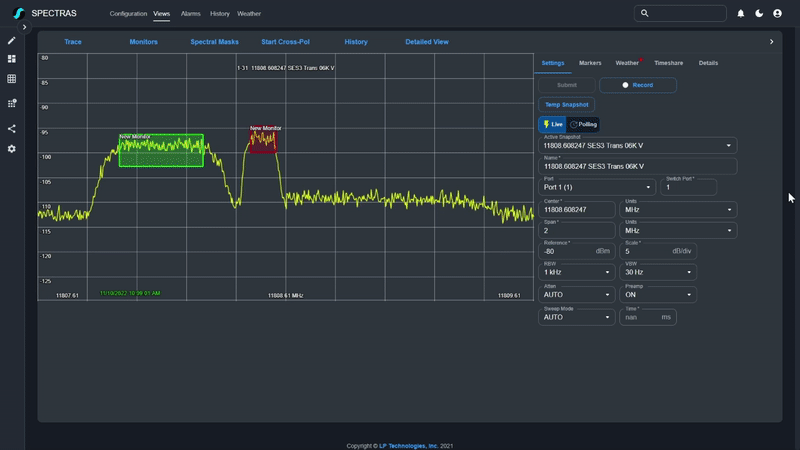This screenshot has width=800, height=450.
Task: Open the grid table icon in sidebar
Action: (x=11, y=79)
